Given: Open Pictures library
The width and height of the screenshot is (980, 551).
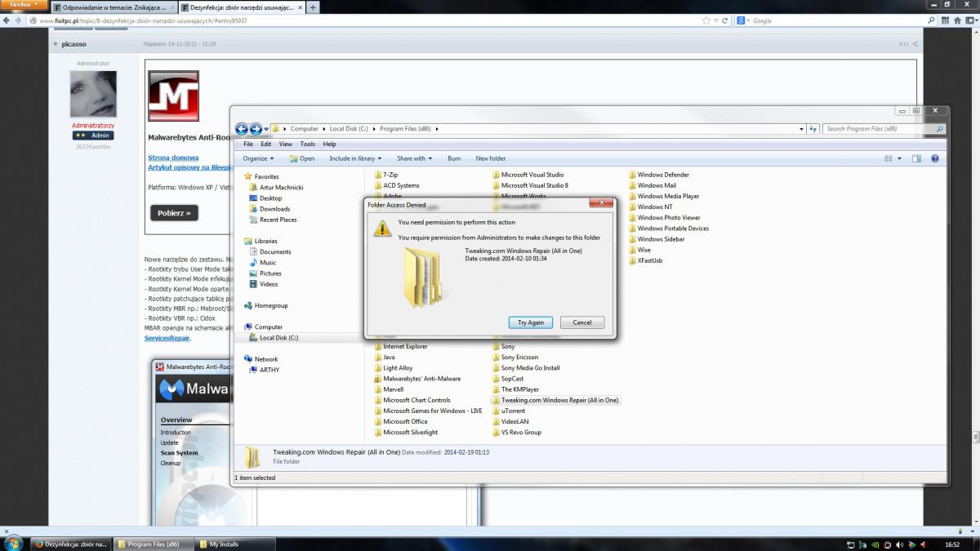Looking at the screenshot, I should click(x=270, y=273).
